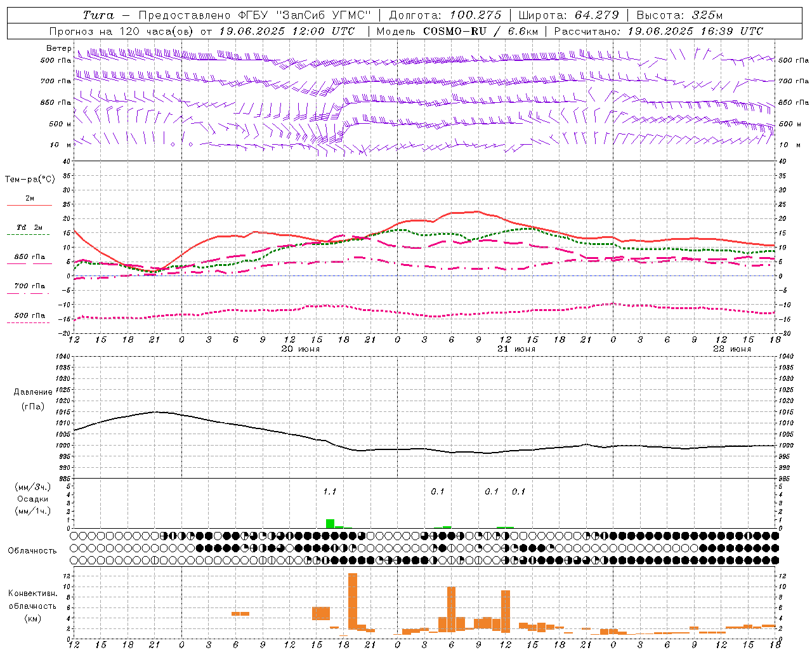Click the magenta dash-dot line sample under 700 гПа legend
812x650 pixels.
pos(29,293)
